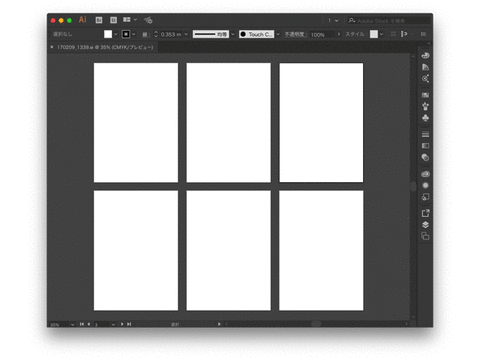Click the bottom-right artboard
480x360 pixels.
coord(321,251)
